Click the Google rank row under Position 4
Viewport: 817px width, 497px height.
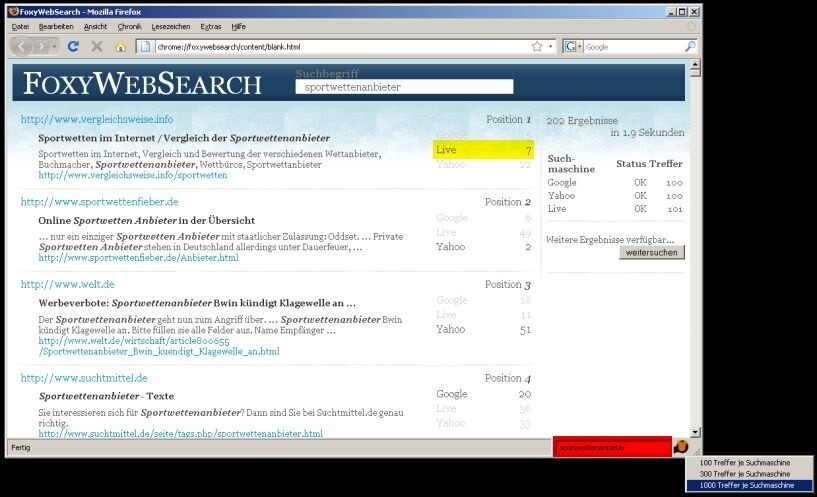click(483, 394)
